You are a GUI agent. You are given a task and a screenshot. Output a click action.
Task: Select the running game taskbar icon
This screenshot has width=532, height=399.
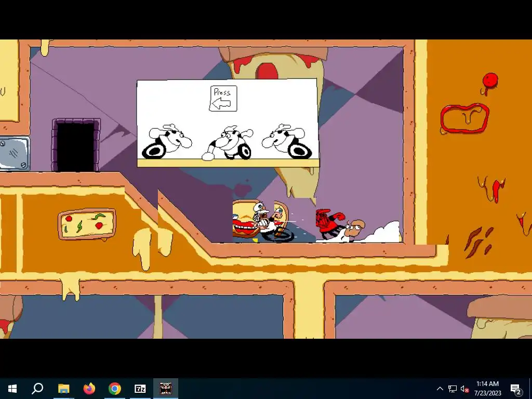[x=166, y=389]
